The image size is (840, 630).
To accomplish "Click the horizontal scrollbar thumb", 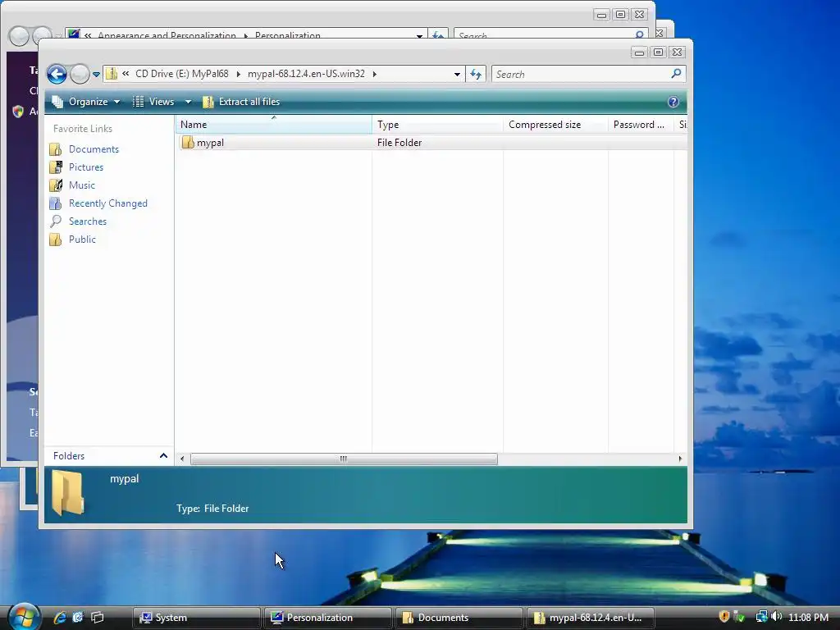I will tap(344, 459).
